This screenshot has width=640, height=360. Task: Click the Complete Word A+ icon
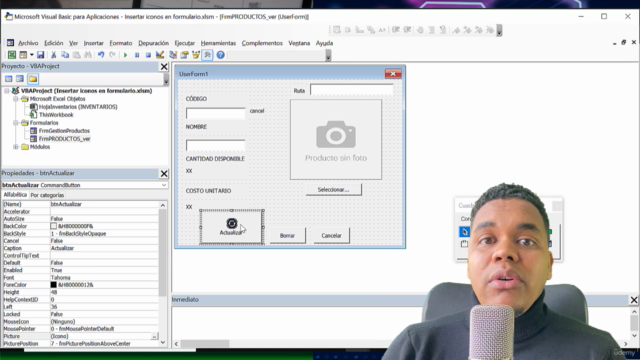pos(382,30)
